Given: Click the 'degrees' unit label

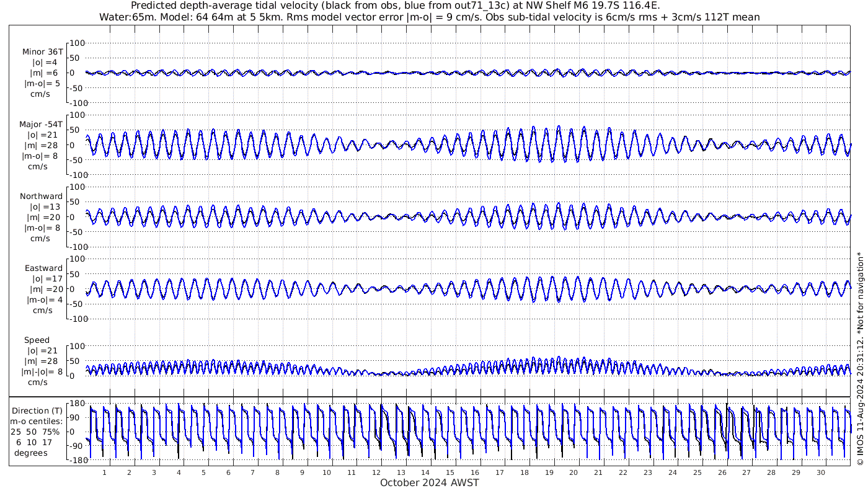Looking at the screenshot, I should (x=31, y=453).
